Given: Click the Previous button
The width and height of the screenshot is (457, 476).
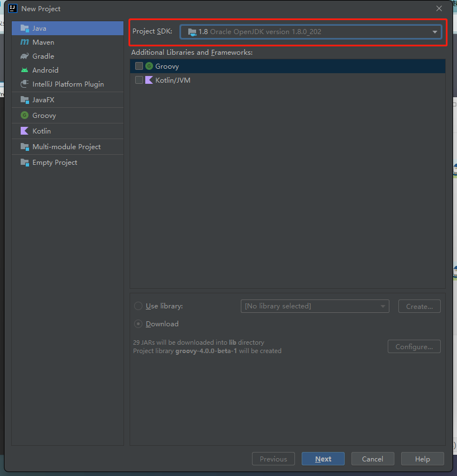Looking at the screenshot, I should coord(273,459).
